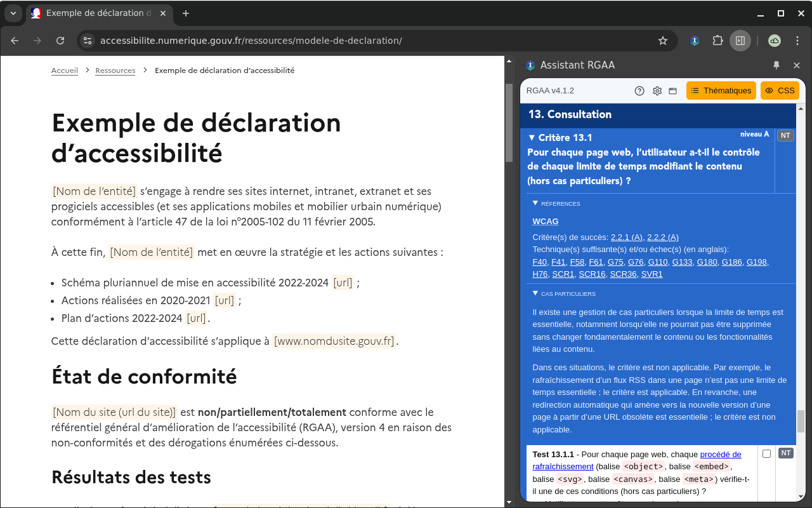
Task: Open the Thématiques menu
Action: click(x=721, y=91)
